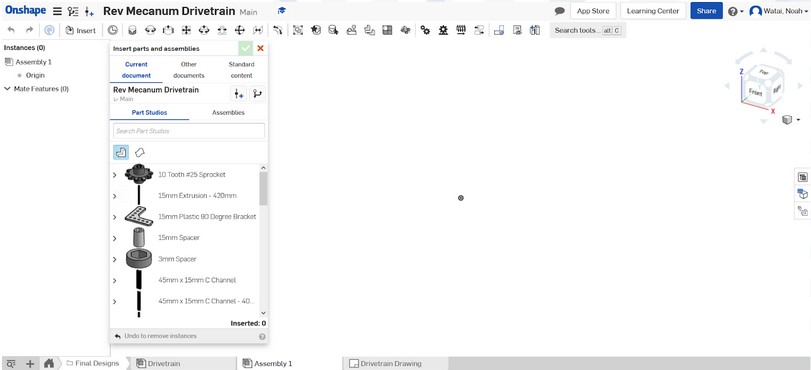The image size is (811, 370).
Task: Click the create version icon in insert dialog
Action: [x=238, y=94]
